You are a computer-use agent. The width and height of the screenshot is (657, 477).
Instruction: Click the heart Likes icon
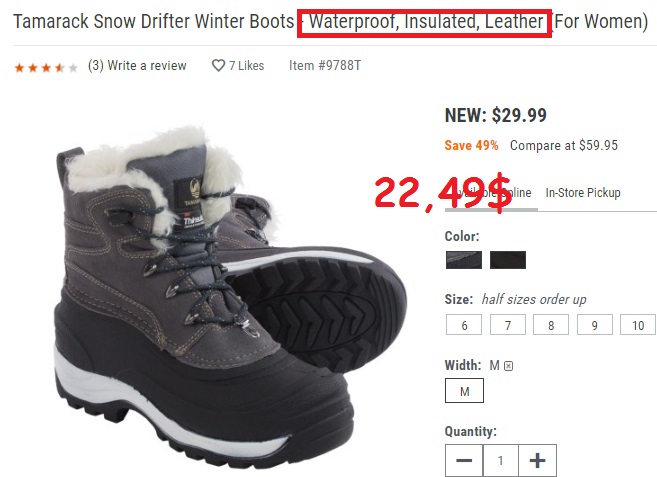[218, 65]
